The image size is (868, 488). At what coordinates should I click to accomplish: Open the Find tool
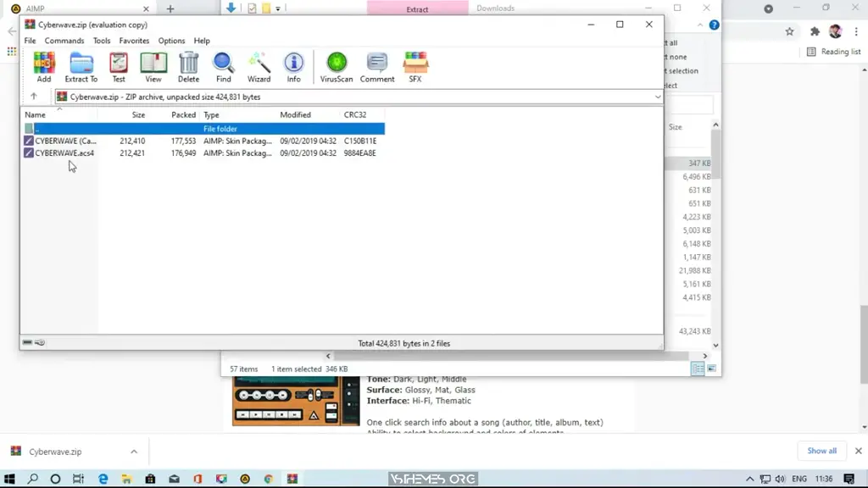[x=223, y=67]
